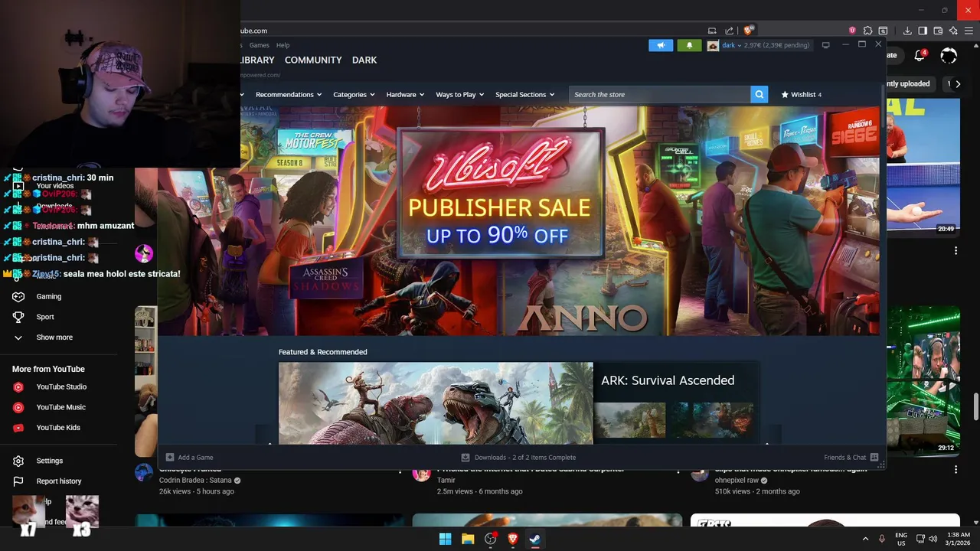Open Report history flag in YouTube sidebar
This screenshot has height=551, width=980.
click(19, 481)
